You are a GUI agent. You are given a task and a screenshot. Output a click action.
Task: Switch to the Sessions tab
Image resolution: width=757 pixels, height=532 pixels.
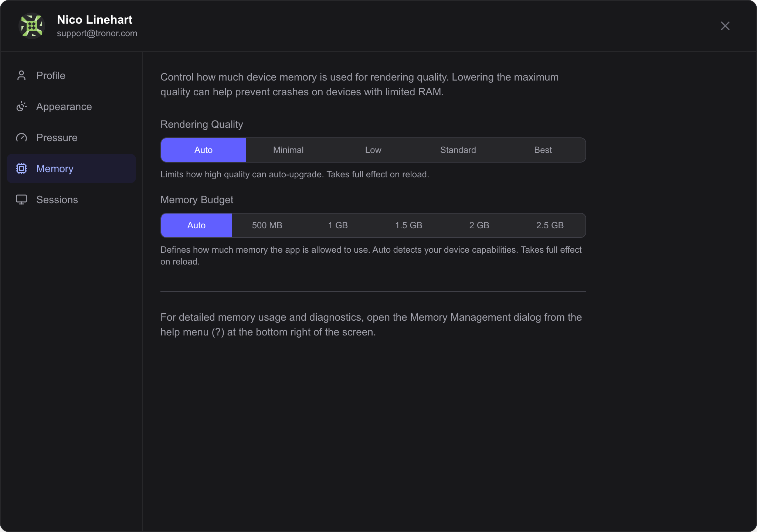(x=57, y=199)
